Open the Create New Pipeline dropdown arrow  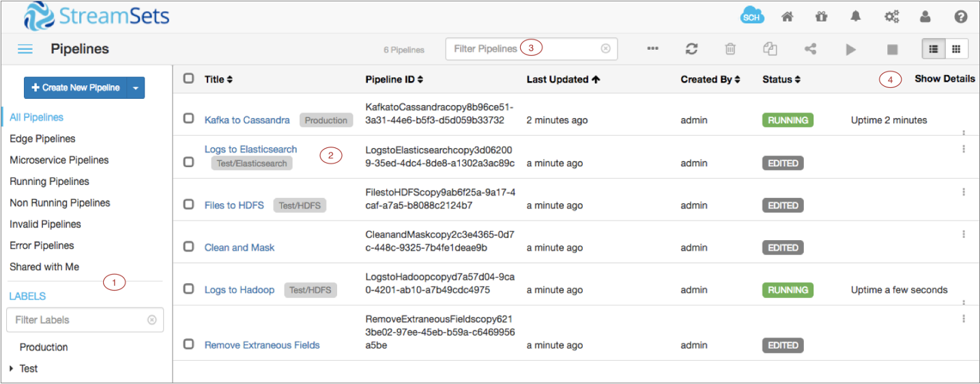[x=136, y=87]
